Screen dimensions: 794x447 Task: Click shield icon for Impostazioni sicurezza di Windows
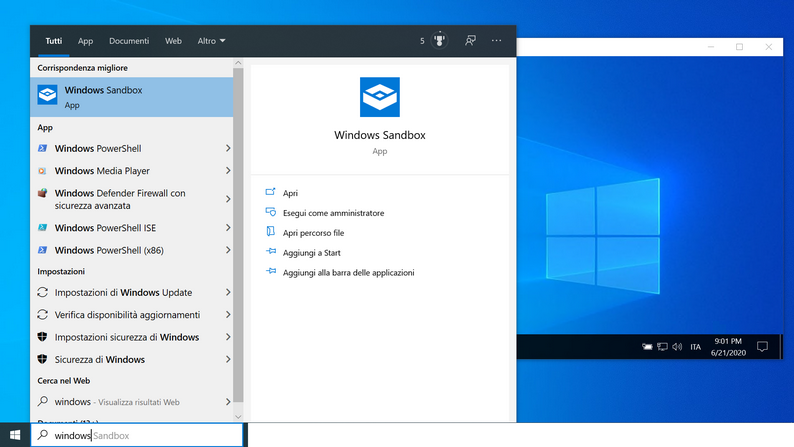point(43,337)
